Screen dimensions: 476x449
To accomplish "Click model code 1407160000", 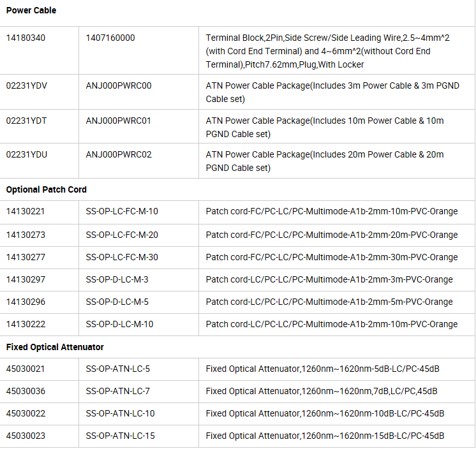I will point(110,38).
